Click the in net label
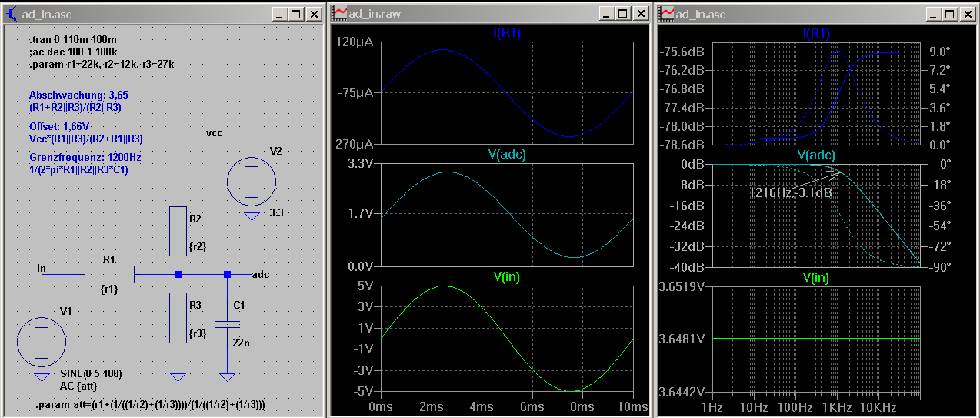980x418 pixels. (x=42, y=267)
